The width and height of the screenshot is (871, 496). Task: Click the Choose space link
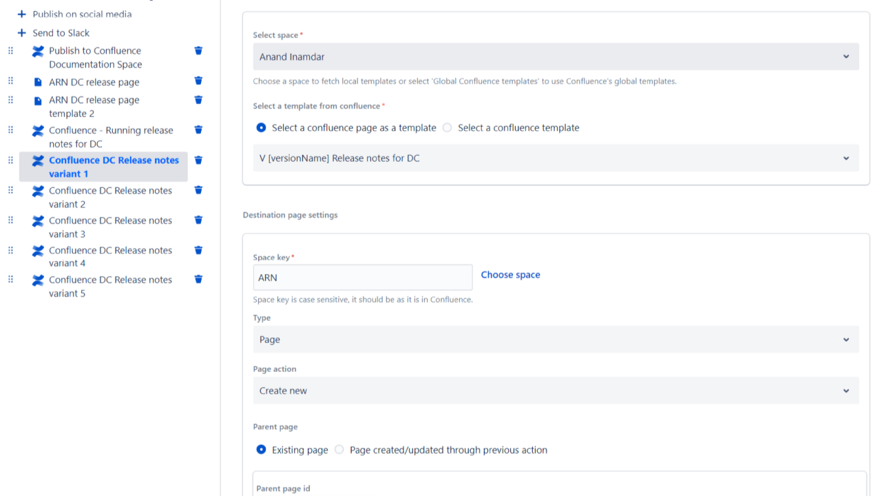[x=510, y=275]
